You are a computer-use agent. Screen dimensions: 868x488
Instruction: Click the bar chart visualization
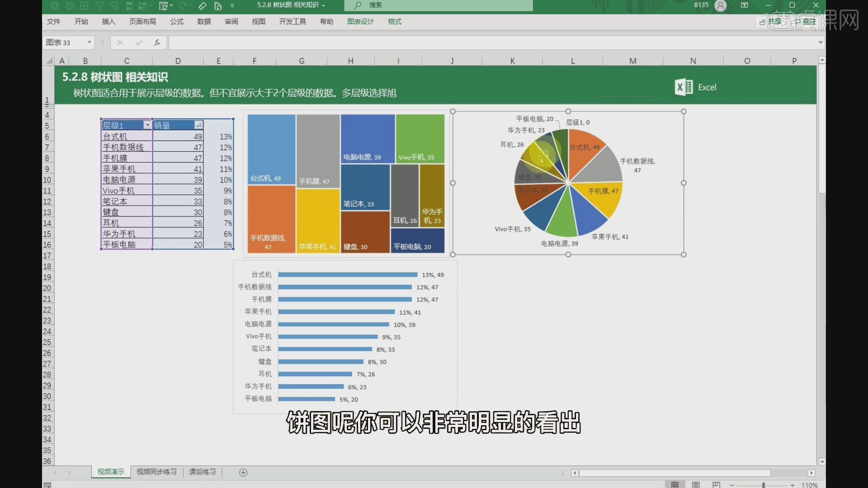346,337
